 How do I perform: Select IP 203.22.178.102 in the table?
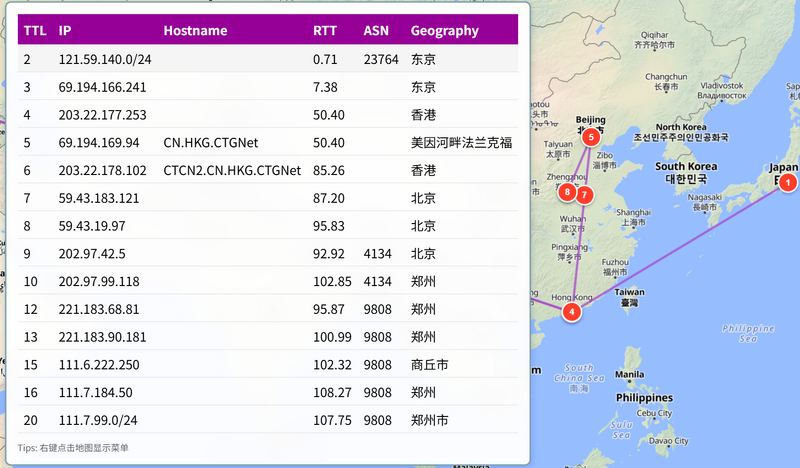pyautogui.click(x=102, y=170)
